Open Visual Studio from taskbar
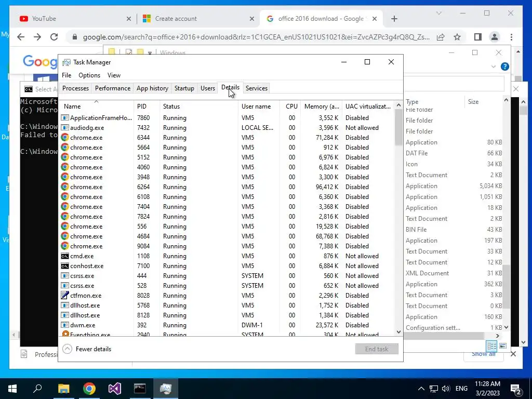The width and height of the screenshot is (532, 399). click(115, 389)
